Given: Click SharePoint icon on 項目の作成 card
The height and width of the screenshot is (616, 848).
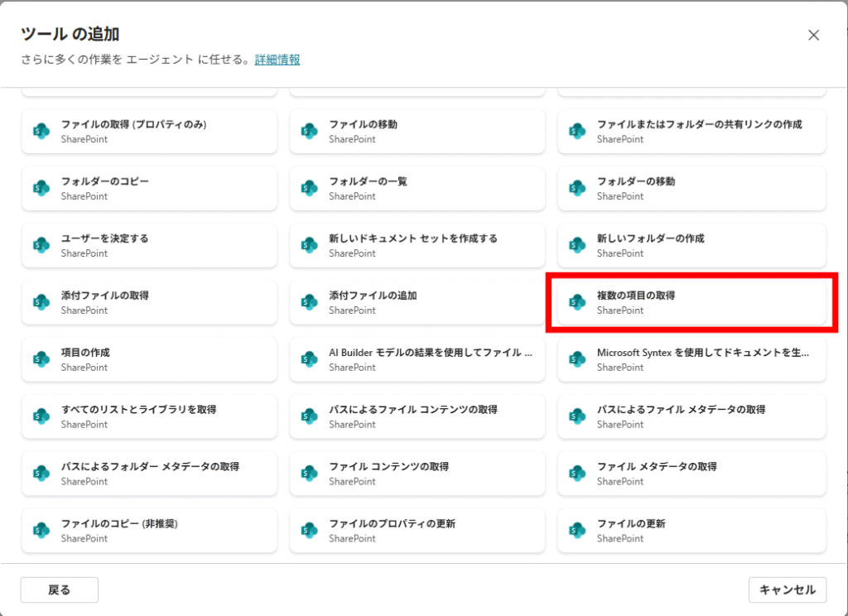Looking at the screenshot, I should tap(41, 359).
